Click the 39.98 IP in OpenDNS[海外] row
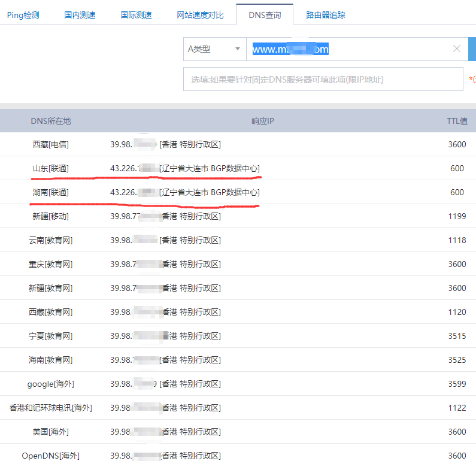This screenshot has width=476, height=467. [135, 456]
